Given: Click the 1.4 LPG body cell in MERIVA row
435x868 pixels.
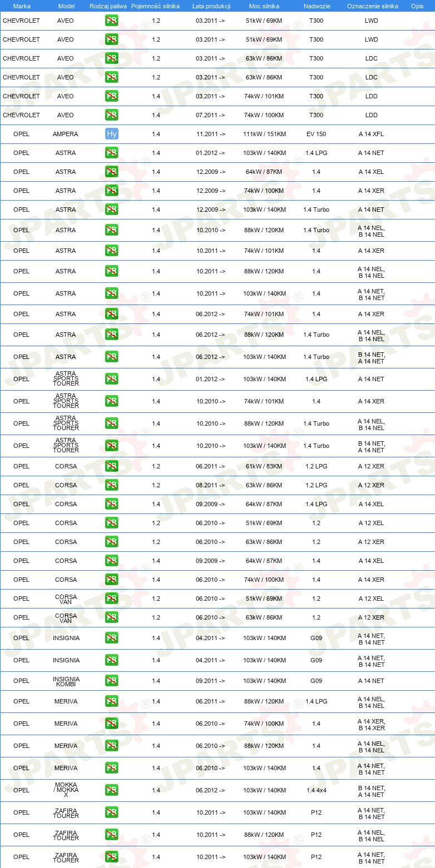Looking at the screenshot, I should coord(316,701).
